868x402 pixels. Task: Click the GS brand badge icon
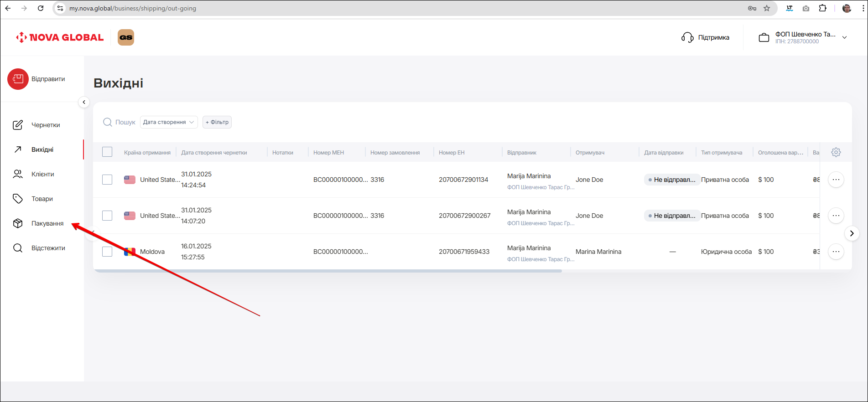click(126, 37)
